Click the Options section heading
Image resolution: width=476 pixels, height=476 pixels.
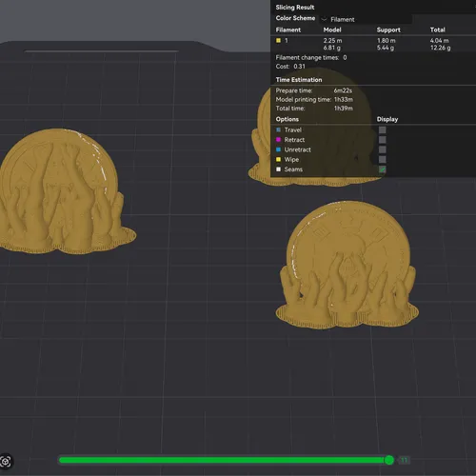(x=288, y=119)
